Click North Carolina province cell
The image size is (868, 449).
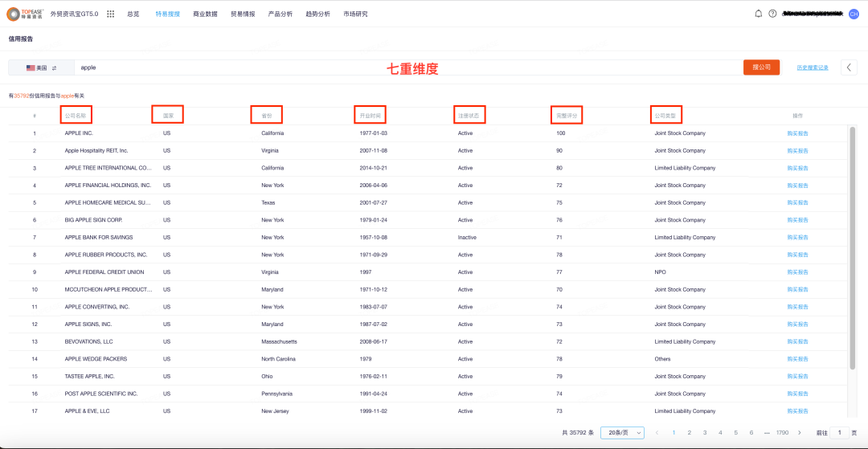pyautogui.click(x=278, y=359)
